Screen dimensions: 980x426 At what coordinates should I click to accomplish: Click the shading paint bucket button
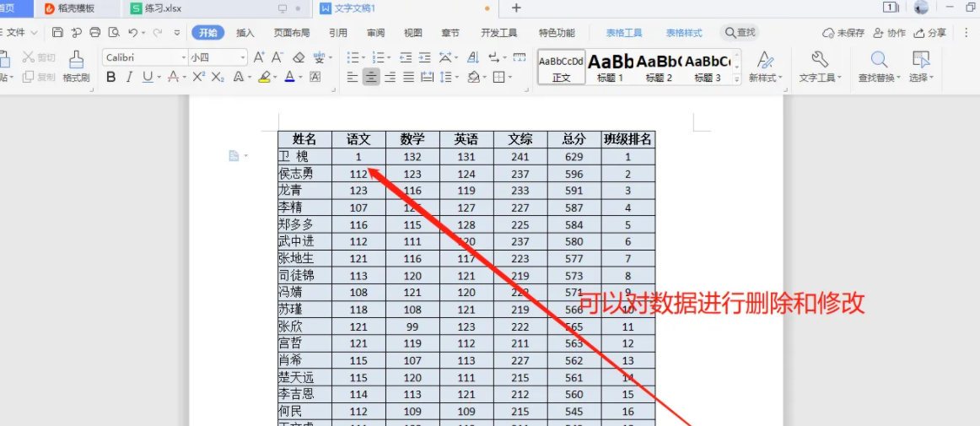tap(474, 77)
